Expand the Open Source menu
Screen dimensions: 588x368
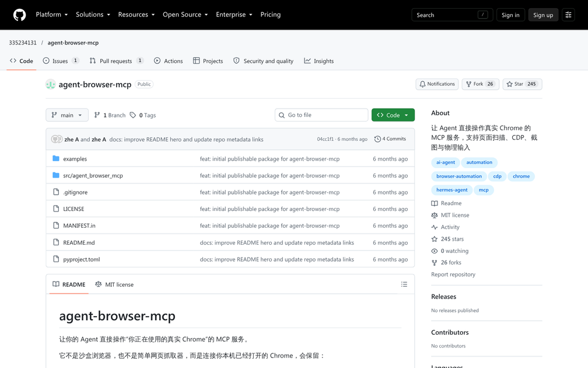point(185,15)
